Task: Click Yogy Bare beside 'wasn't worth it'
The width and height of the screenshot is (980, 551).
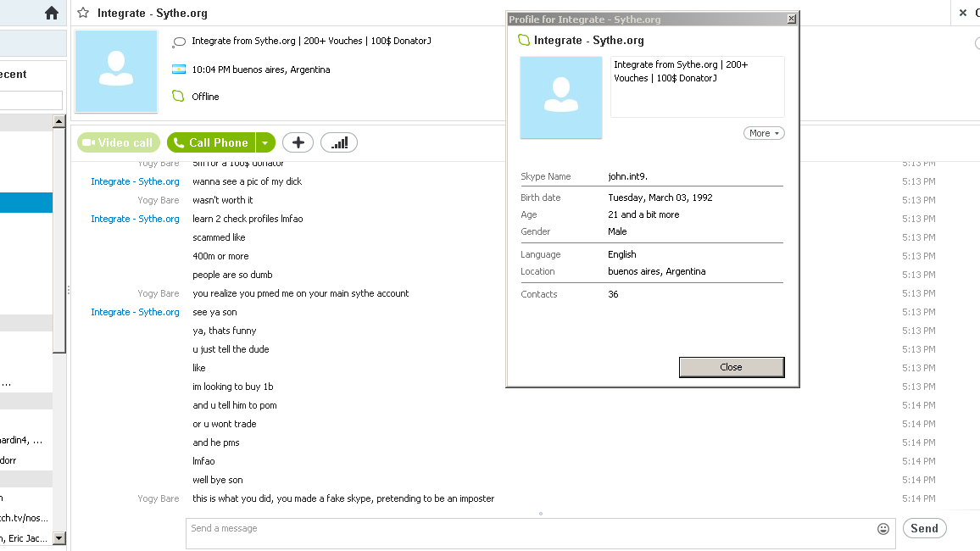Action: 159,200
